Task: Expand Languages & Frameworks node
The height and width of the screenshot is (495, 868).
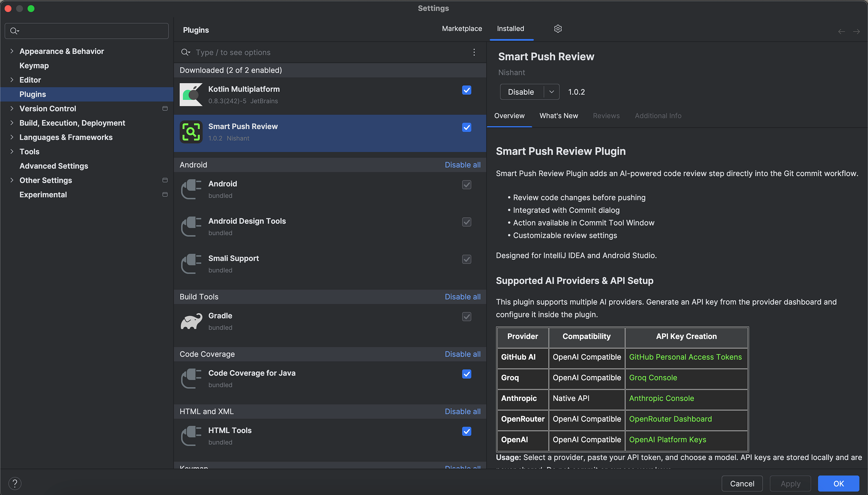Action: tap(12, 137)
